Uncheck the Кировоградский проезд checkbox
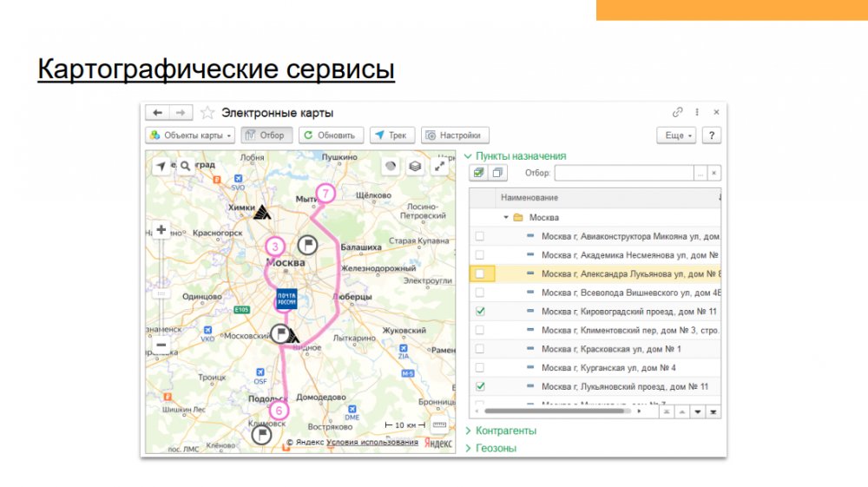 pyautogui.click(x=480, y=311)
